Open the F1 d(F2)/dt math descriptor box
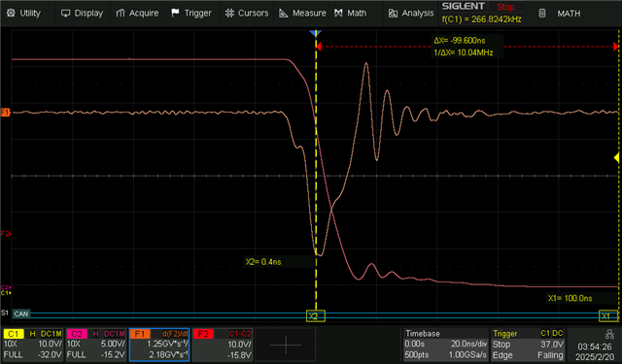The image size is (622, 364). [159, 345]
